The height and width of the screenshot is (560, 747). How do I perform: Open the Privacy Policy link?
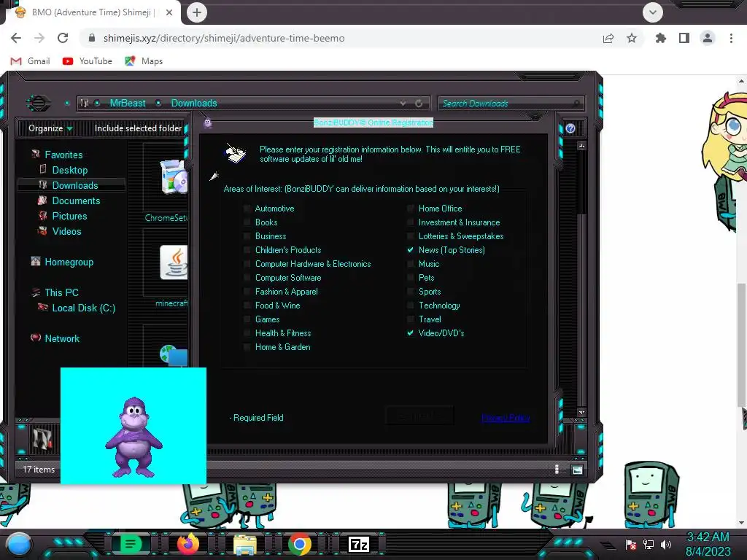(506, 418)
